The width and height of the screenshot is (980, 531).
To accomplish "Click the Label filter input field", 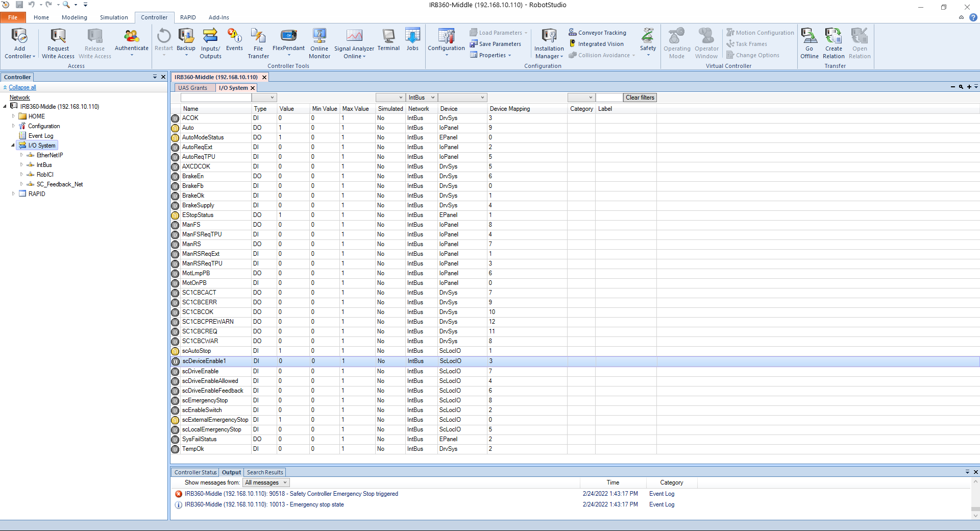I will [609, 98].
